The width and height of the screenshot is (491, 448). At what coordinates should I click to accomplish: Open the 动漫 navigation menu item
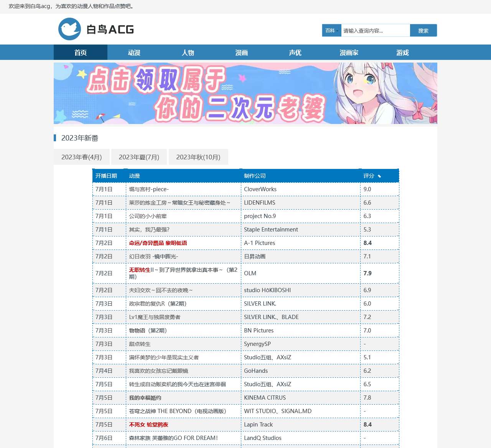click(x=134, y=53)
